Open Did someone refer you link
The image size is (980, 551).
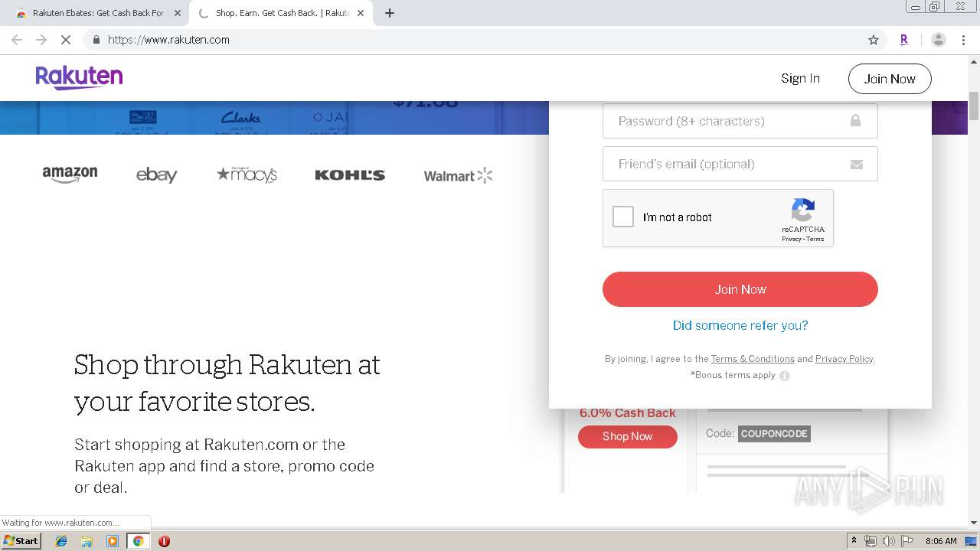point(740,325)
